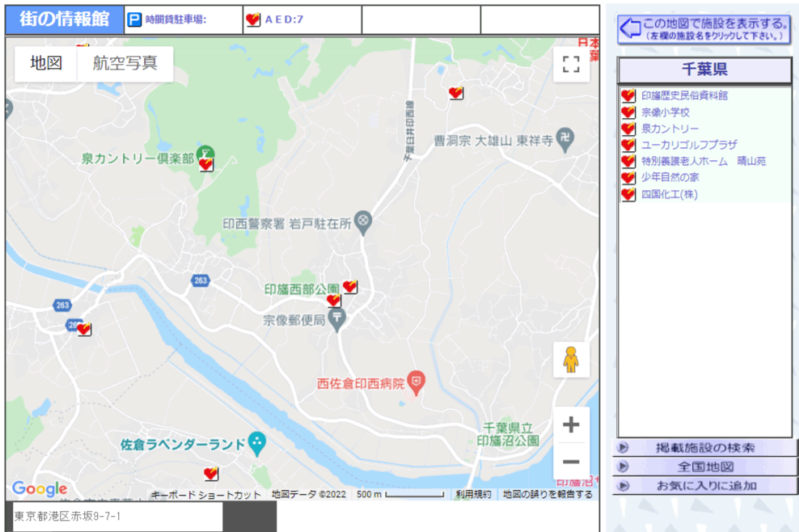Click the 500 m map scale control

click(x=400, y=494)
